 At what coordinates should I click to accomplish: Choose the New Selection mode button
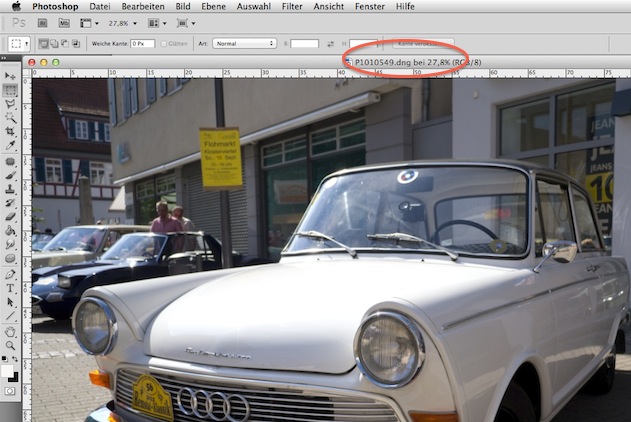pyautogui.click(x=43, y=44)
